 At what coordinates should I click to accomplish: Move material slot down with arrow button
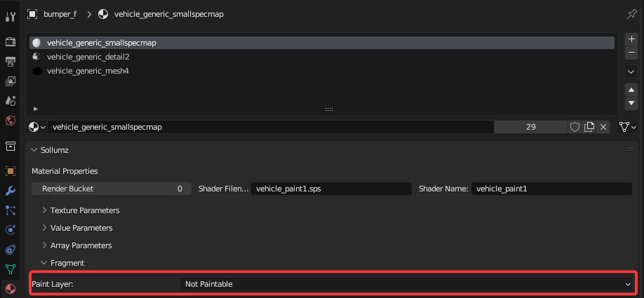pyautogui.click(x=631, y=104)
